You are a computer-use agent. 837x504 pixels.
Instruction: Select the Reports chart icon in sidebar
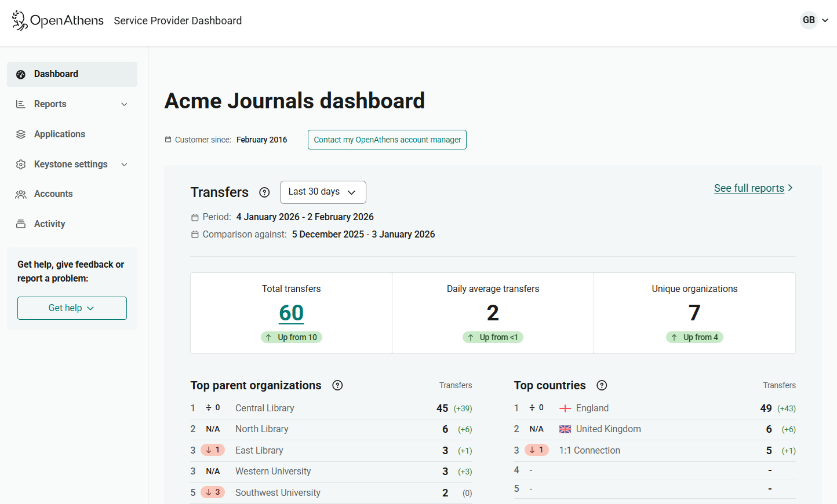click(20, 104)
